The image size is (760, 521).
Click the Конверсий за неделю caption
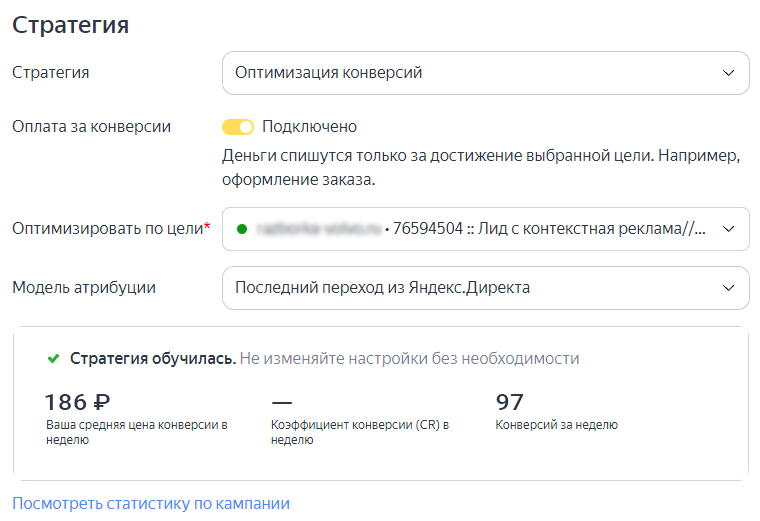[x=556, y=425]
